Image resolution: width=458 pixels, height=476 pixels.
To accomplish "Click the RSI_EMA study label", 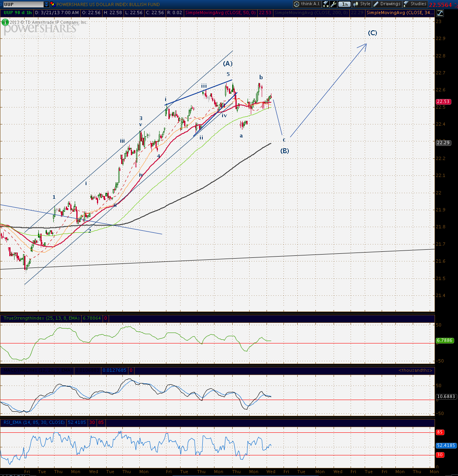I will (34, 422).
